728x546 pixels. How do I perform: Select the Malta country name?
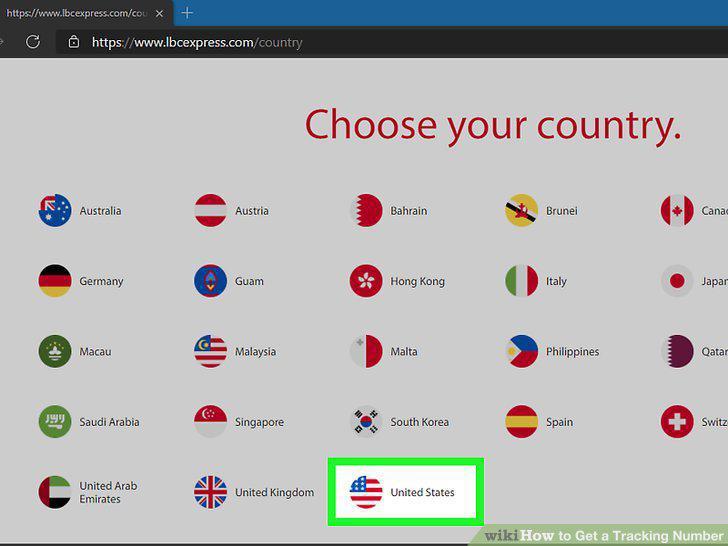pos(404,352)
